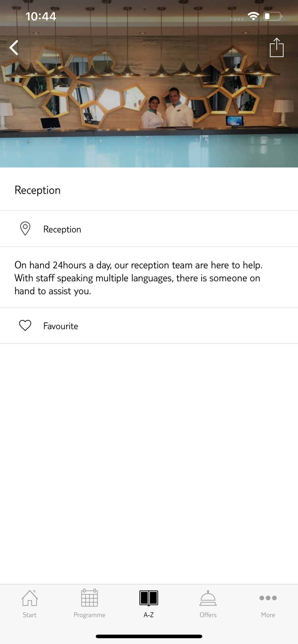Tap the Wi-Fi status icon
Image resolution: width=298 pixels, height=644 pixels.
(253, 16)
